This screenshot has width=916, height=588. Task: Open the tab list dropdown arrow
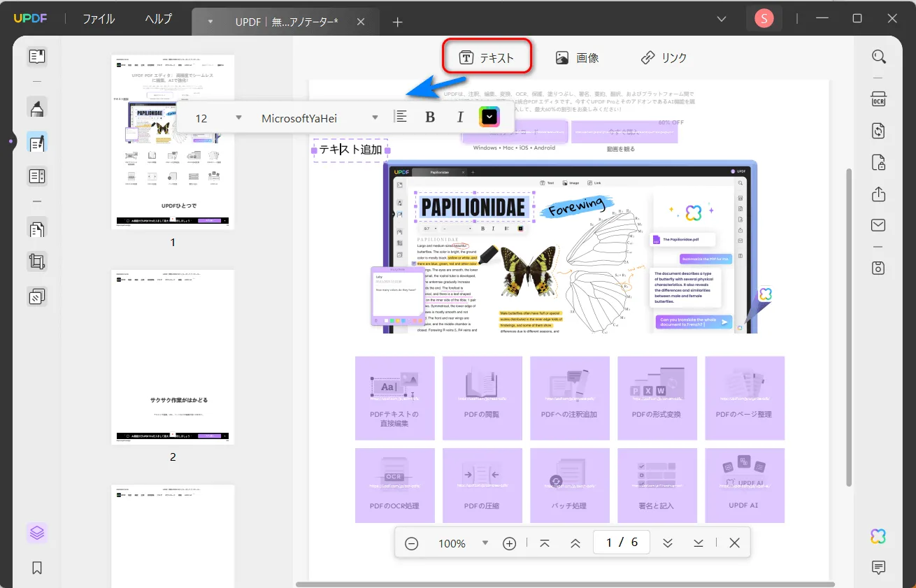[x=210, y=22]
